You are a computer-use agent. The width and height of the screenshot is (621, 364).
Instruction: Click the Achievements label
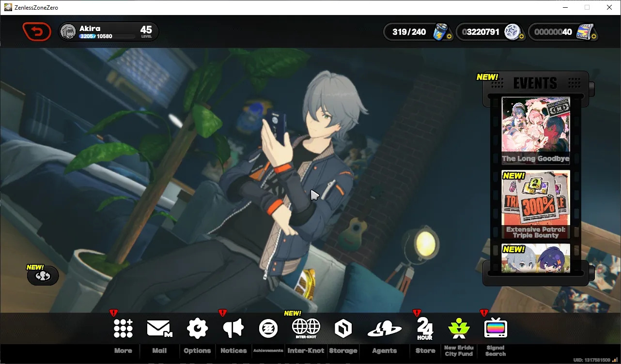tap(268, 350)
